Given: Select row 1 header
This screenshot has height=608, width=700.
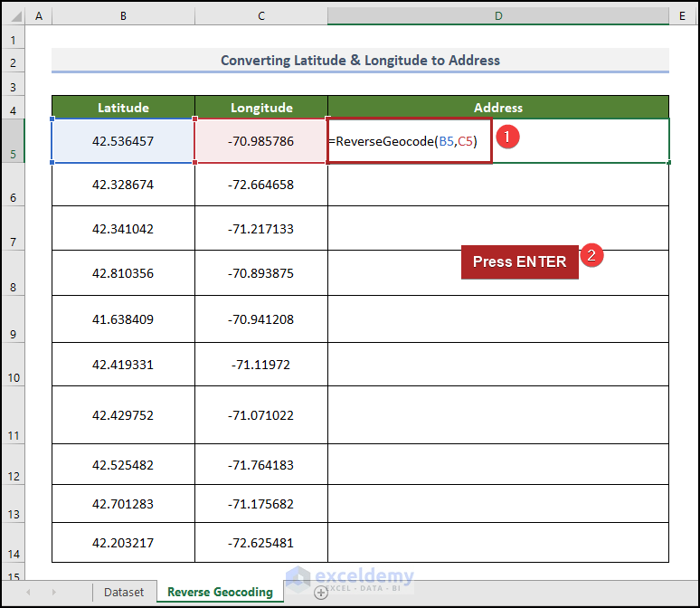Looking at the screenshot, I should (x=13, y=36).
